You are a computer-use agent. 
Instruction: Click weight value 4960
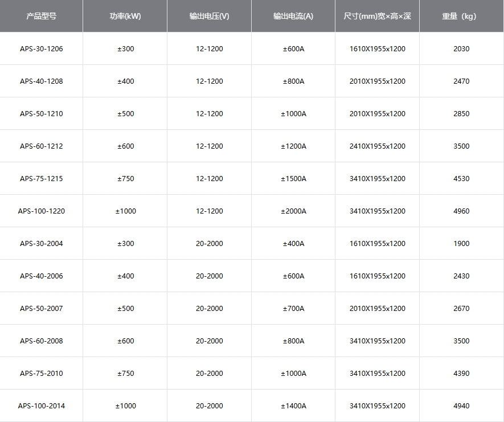pyautogui.click(x=461, y=211)
